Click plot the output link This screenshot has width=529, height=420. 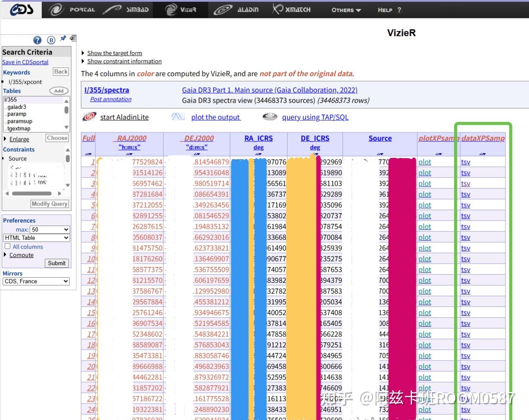pos(216,117)
